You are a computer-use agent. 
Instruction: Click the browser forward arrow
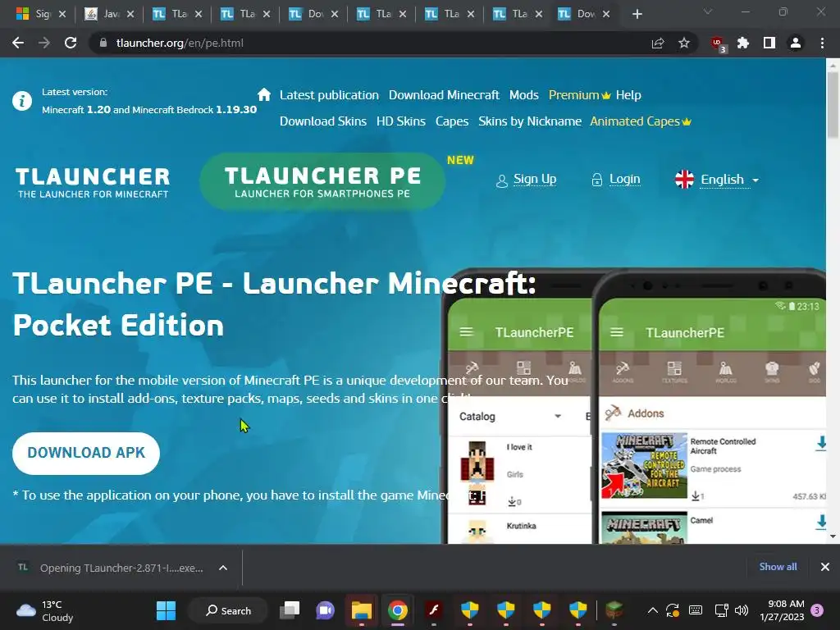coord(44,43)
